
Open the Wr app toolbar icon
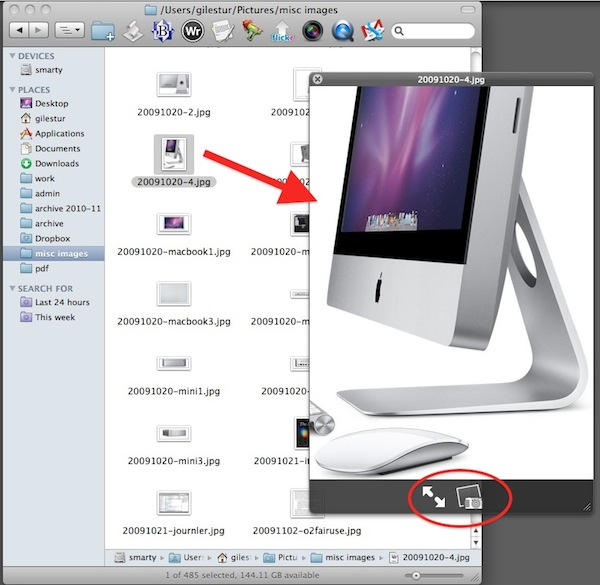click(192, 31)
